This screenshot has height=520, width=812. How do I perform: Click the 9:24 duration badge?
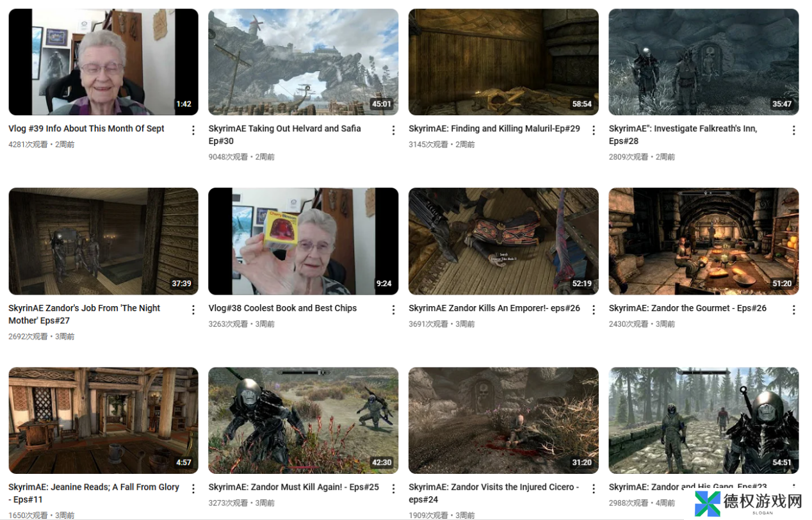coord(384,283)
